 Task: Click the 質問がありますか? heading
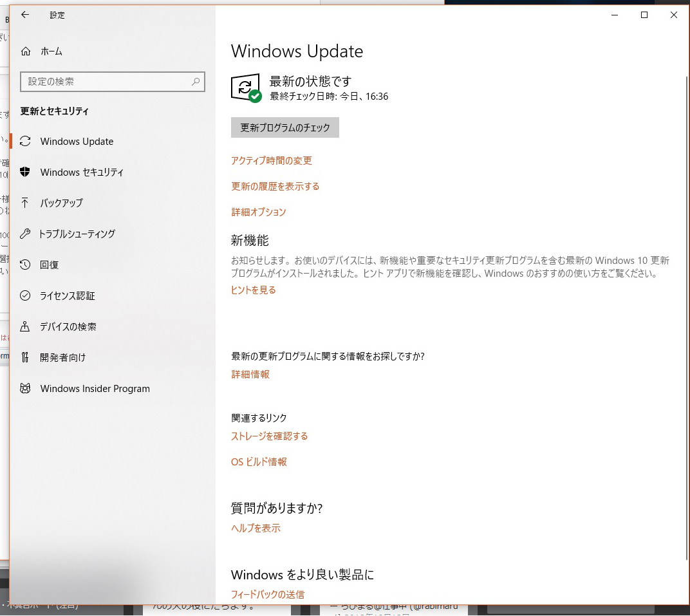[x=277, y=509]
